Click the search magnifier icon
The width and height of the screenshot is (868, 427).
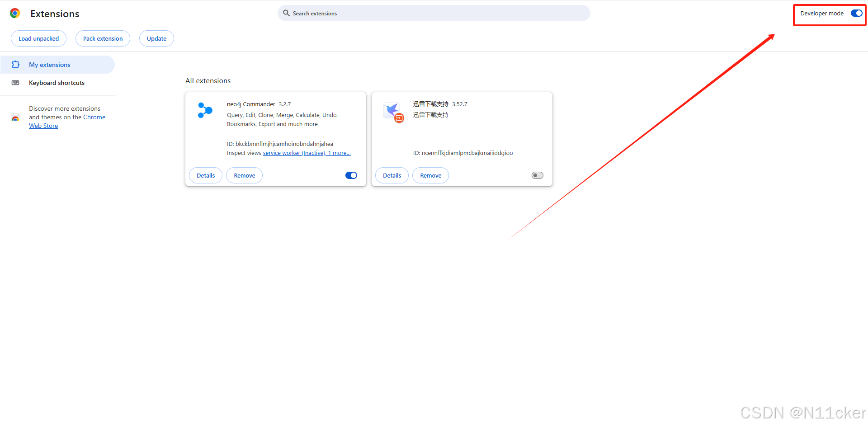pos(286,13)
